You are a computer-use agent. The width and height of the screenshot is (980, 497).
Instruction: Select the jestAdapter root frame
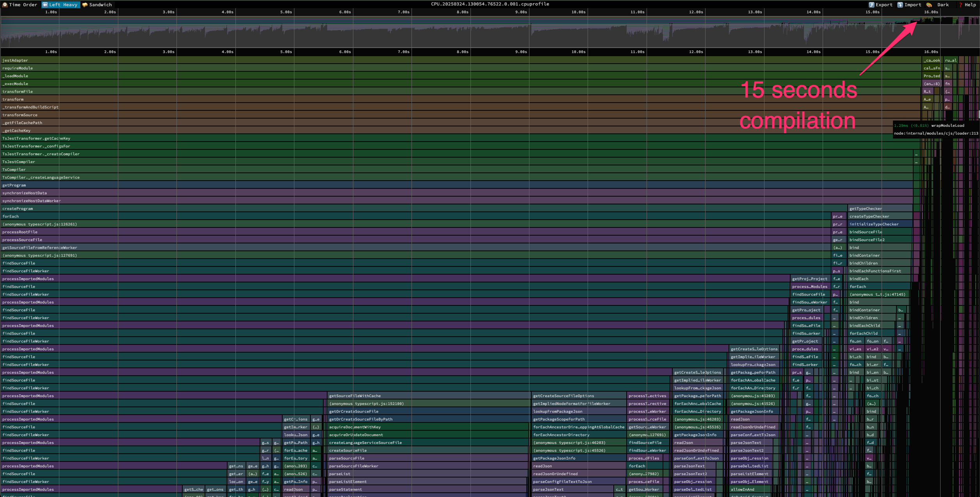(16, 60)
